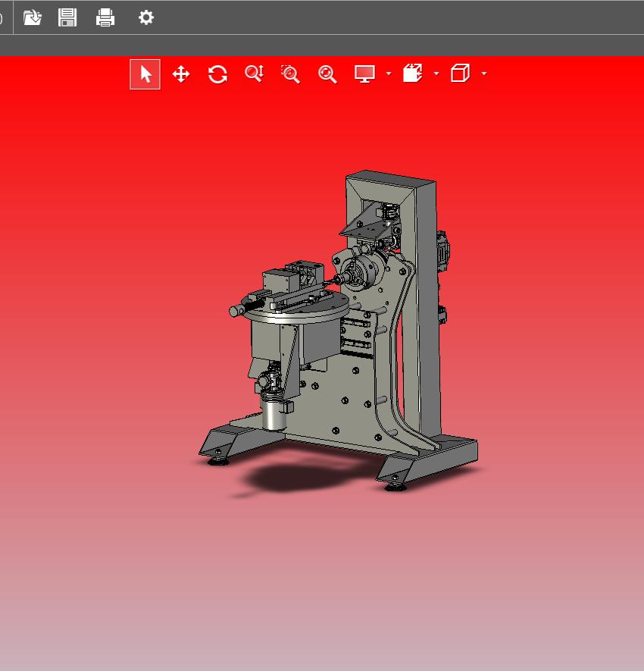Expand the section view dropdown arrow
The image size is (644, 671).
coord(436,74)
